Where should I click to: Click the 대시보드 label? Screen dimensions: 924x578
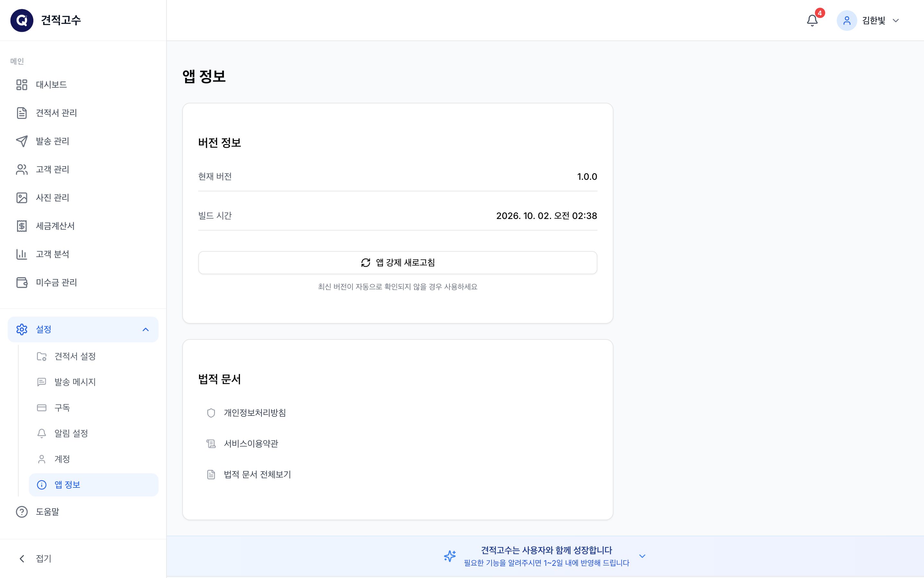[x=51, y=84]
